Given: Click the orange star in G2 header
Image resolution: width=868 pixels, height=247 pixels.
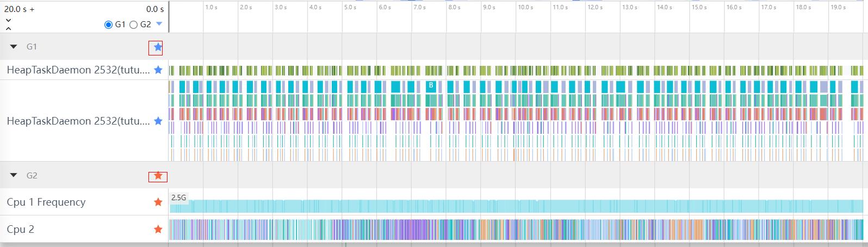Looking at the screenshot, I should (x=158, y=176).
